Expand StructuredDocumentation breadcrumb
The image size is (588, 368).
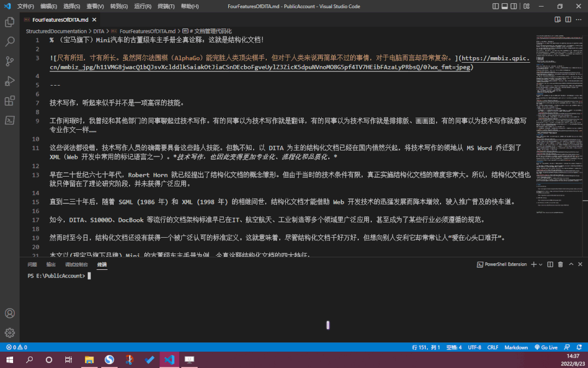coord(56,31)
